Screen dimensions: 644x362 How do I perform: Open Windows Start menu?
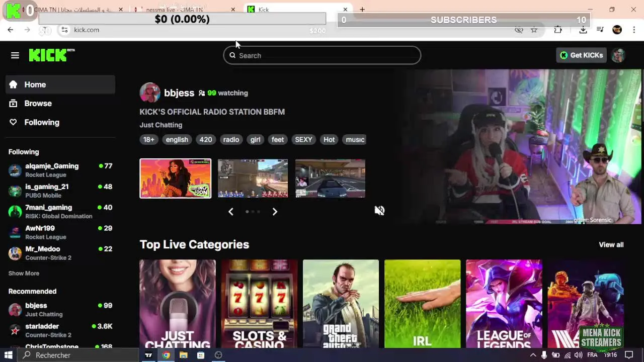click(9, 355)
